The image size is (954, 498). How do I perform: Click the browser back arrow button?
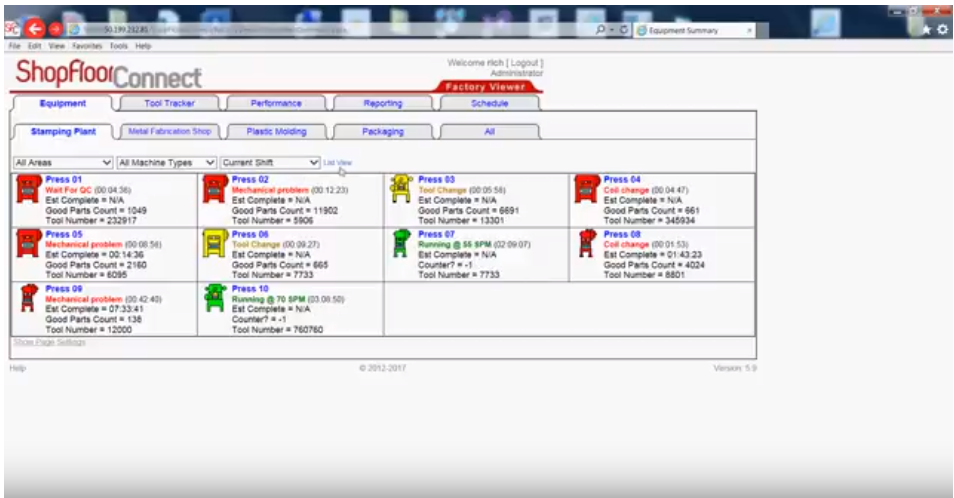(36, 29)
